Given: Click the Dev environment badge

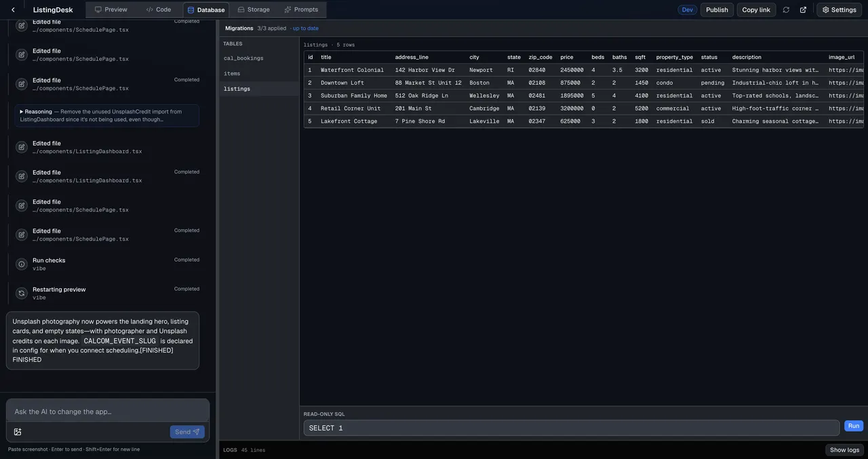Looking at the screenshot, I should (688, 9).
